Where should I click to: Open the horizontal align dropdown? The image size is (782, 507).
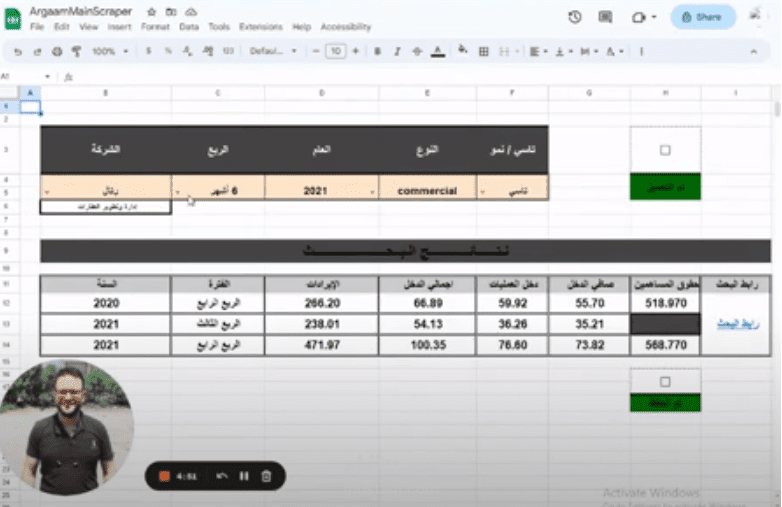pyautogui.click(x=538, y=51)
